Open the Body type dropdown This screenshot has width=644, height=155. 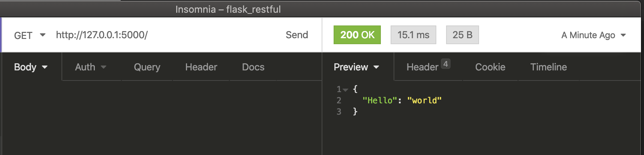tap(31, 67)
